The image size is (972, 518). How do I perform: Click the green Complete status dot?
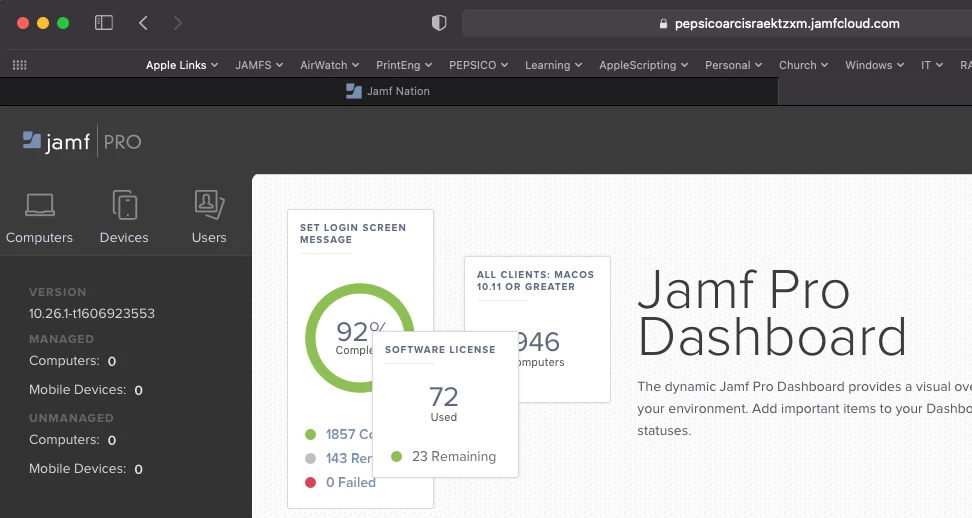tap(311, 434)
